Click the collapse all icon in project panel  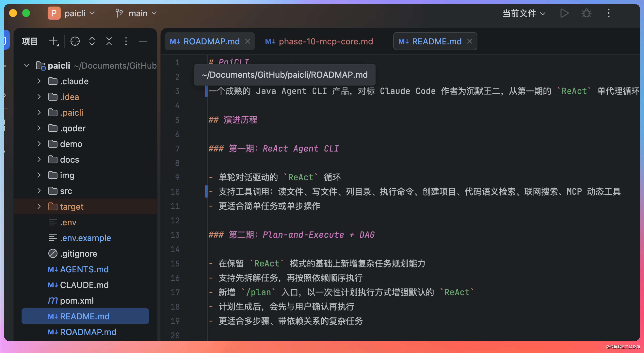pos(109,41)
